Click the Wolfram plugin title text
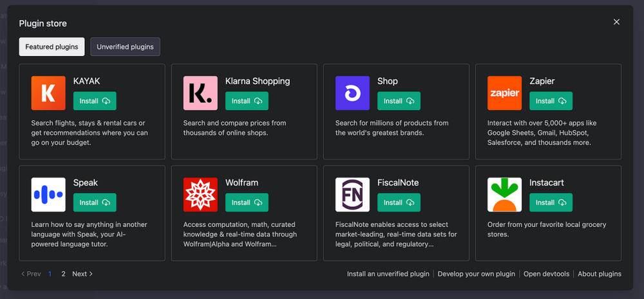This screenshot has height=299, width=644. pyautogui.click(x=242, y=183)
